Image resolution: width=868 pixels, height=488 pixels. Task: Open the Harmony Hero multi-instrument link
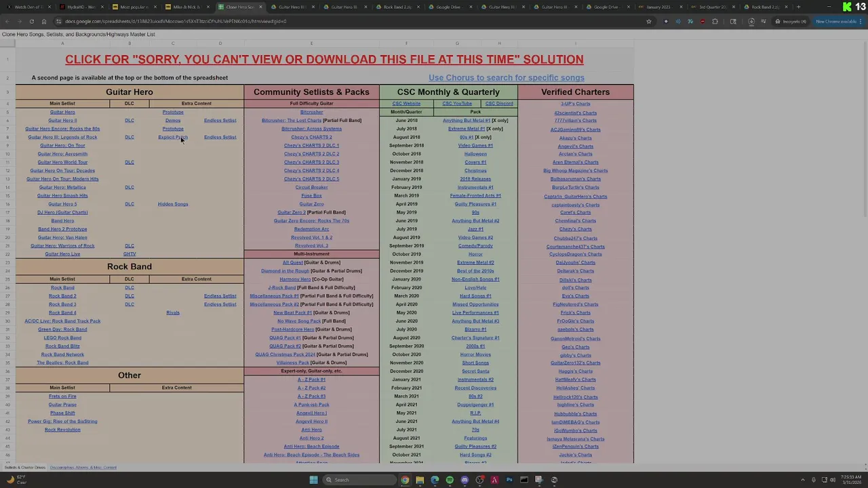click(x=295, y=279)
